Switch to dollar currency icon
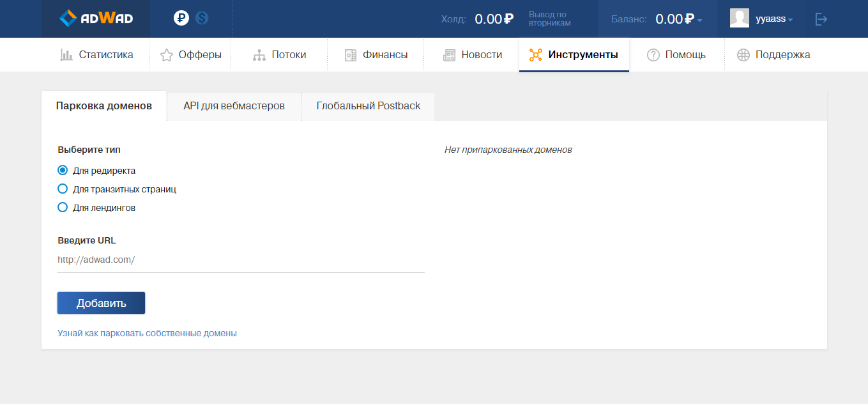868x404 pixels. pos(202,19)
